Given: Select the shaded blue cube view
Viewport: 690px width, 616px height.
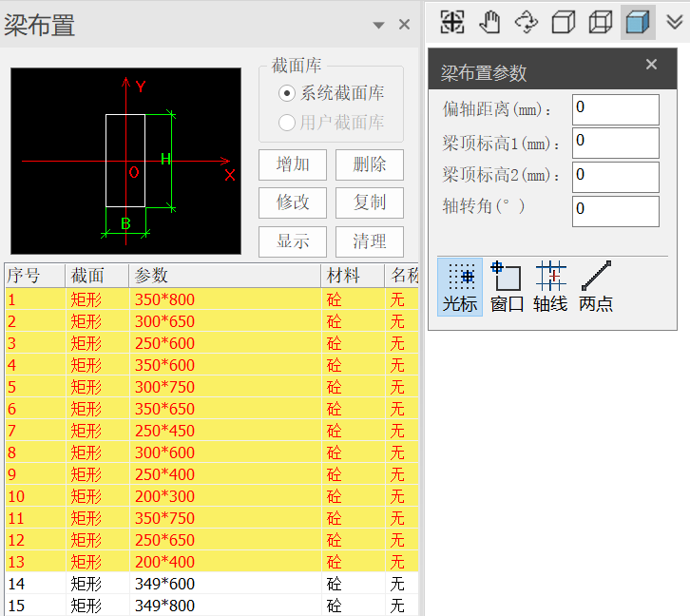Looking at the screenshot, I should [x=638, y=22].
